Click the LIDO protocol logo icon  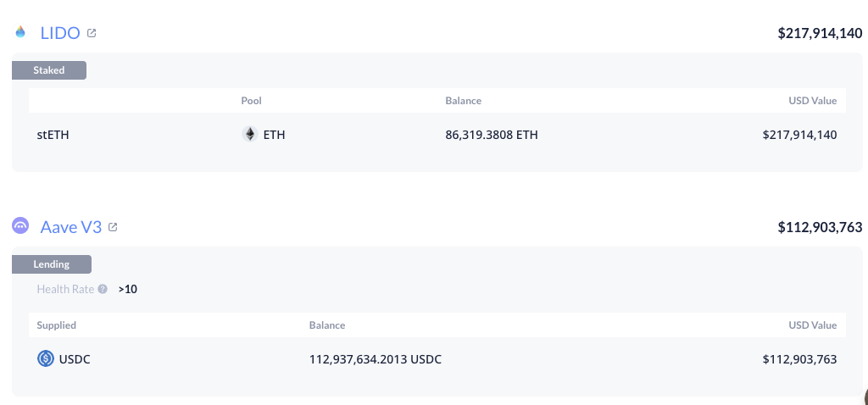[x=20, y=33]
